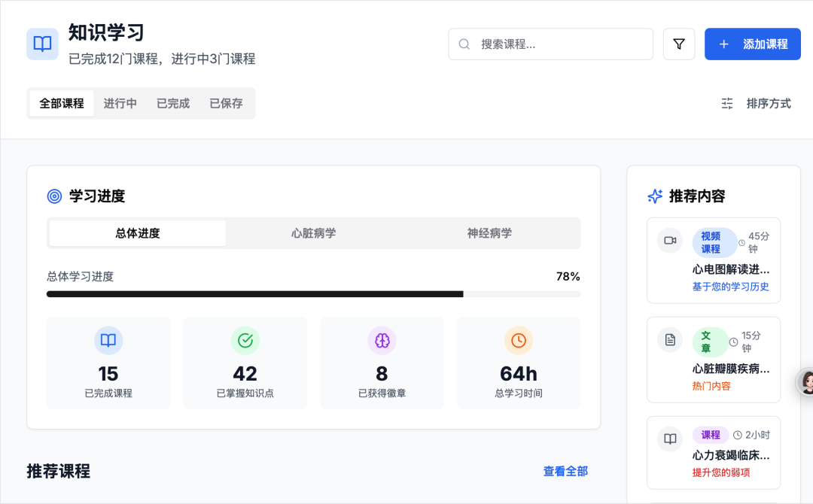Viewport: 813px width, 504px height.
Task: Switch progress view to 心脏病学
Action: 314,233
